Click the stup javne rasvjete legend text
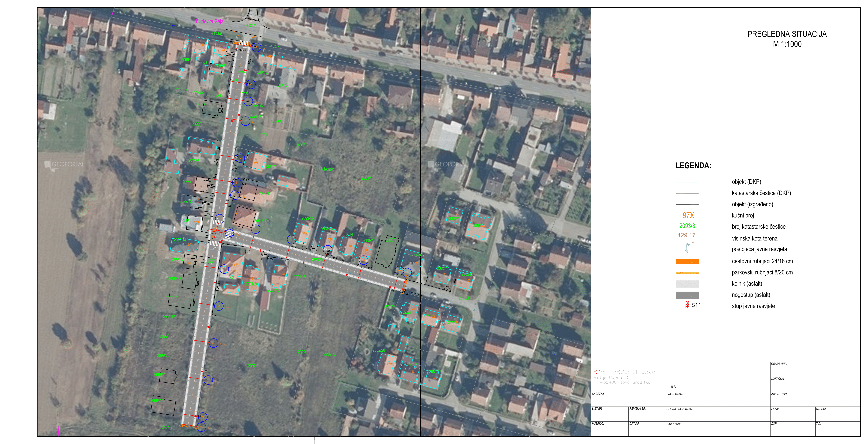This screenshot has height=444, width=868. coord(753,306)
